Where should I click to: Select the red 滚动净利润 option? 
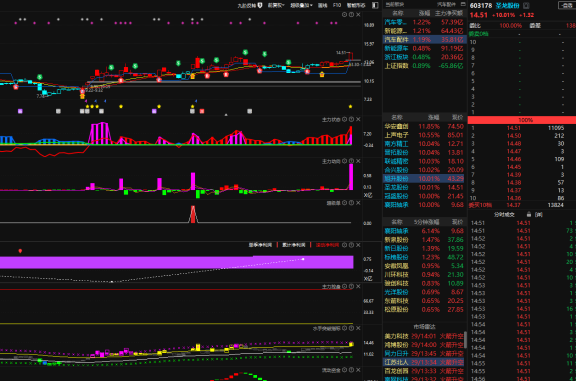click(327, 245)
